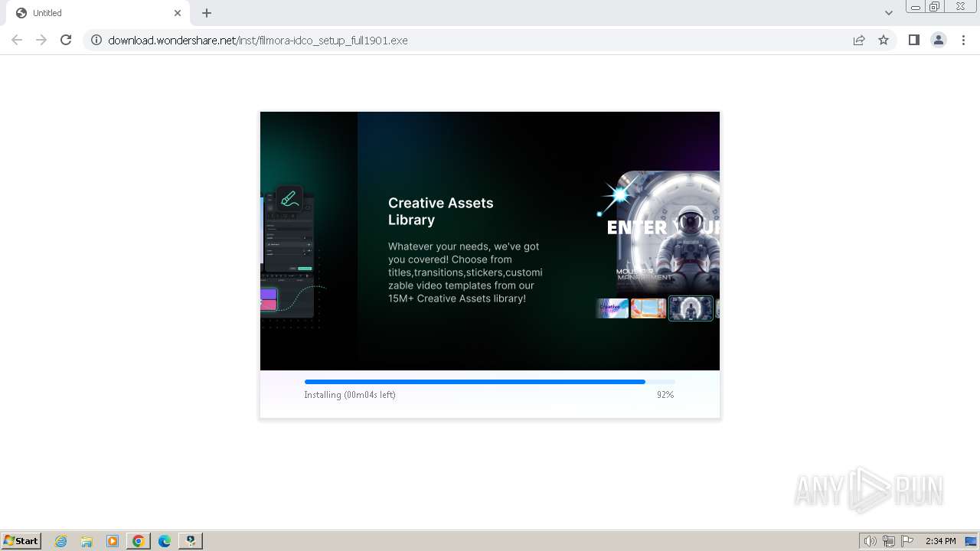This screenshot has width=980, height=551.
Task: Switch to Chrome in taskbar
Action: [139, 541]
